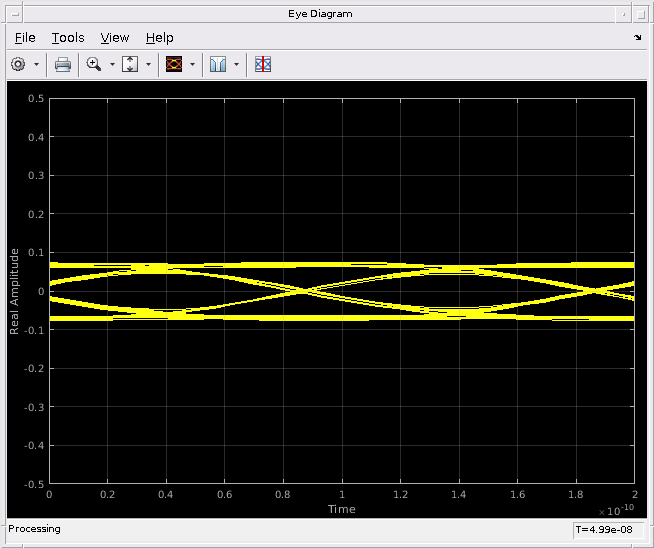This screenshot has width=654, height=548.
Task: Open the File menu
Action: (x=25, y=38)
